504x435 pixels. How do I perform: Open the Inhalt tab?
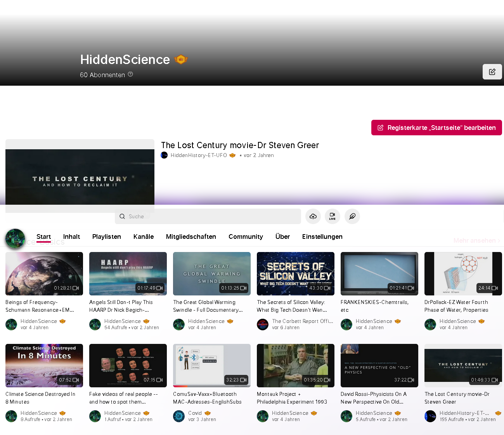pyautogui.click(x=71, y=236)
